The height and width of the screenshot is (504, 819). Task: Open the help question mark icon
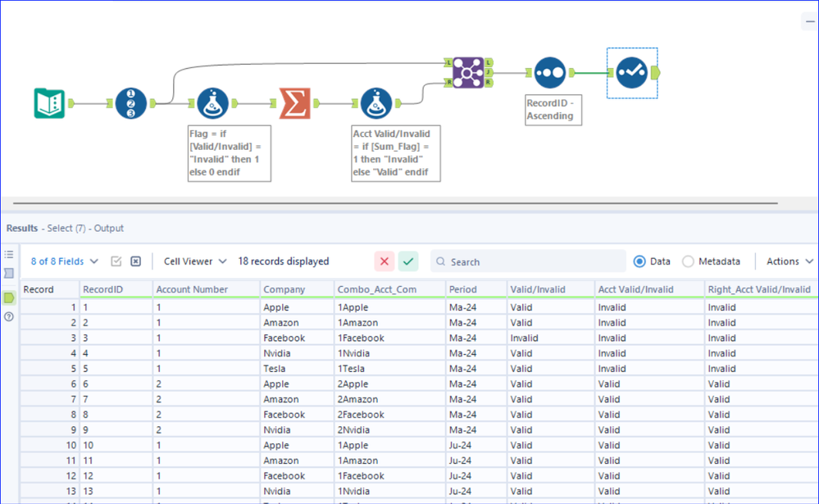pyautogui.click(x=9, y=316)
